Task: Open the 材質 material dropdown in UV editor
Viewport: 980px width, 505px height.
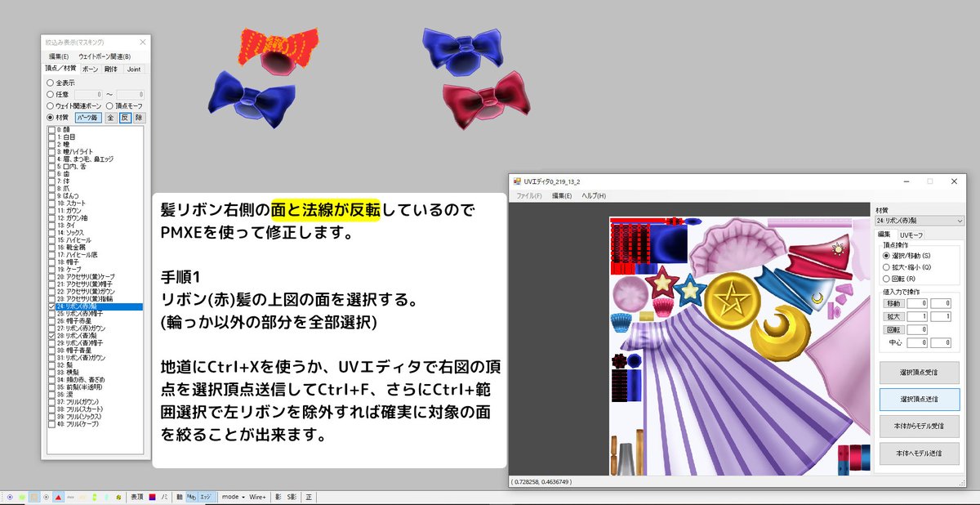Action: point(920,221)
